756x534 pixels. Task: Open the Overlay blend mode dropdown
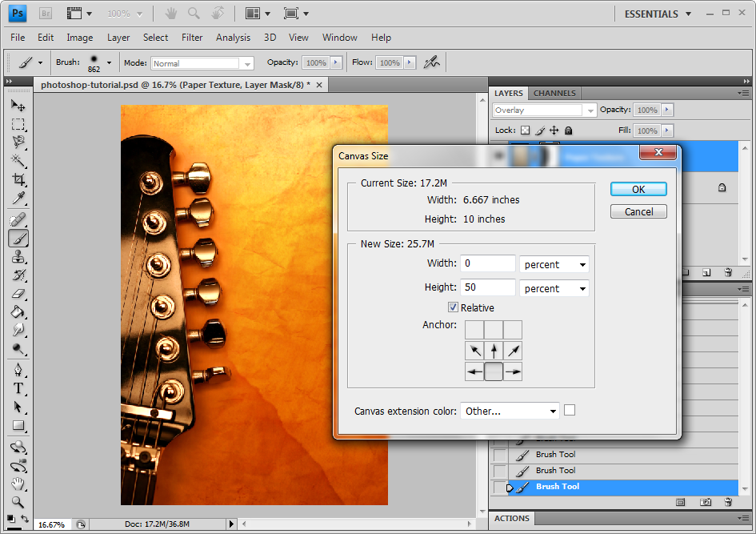point(544,110)
